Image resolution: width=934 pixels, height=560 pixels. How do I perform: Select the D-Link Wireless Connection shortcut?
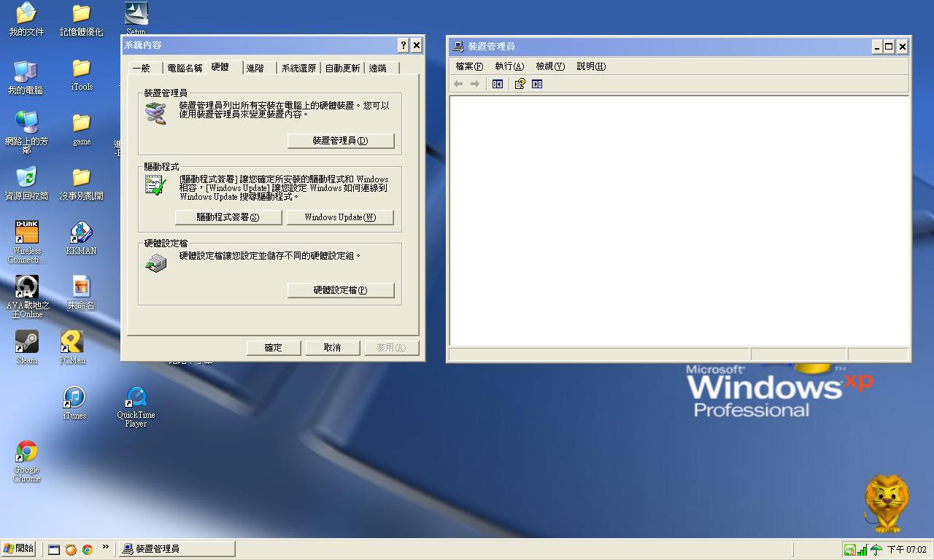click(26, 241)
